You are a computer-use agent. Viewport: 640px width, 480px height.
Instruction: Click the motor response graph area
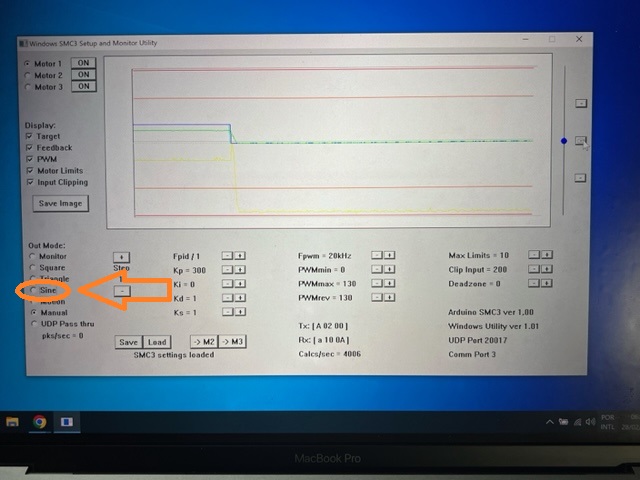[329, 141]
